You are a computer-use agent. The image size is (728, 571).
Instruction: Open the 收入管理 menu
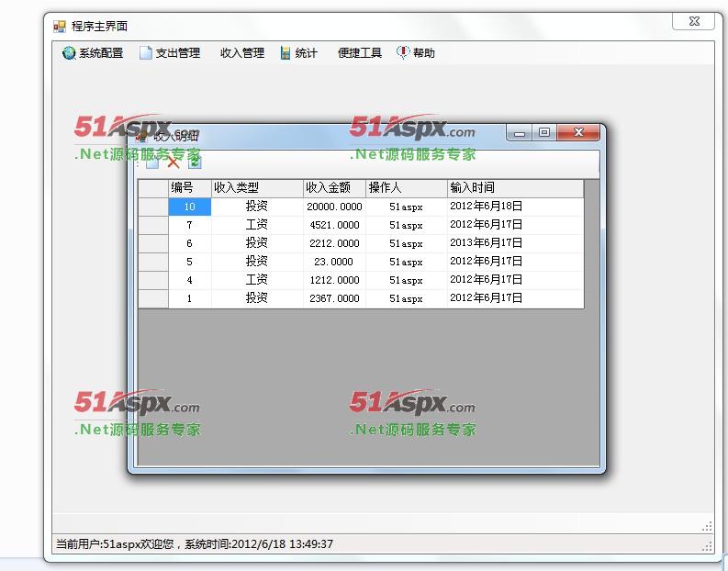(x=241, y=53)
